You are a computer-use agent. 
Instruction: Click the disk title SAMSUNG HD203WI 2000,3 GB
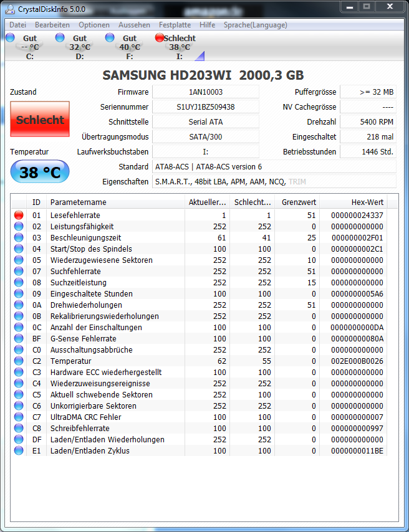pos(203,75)
